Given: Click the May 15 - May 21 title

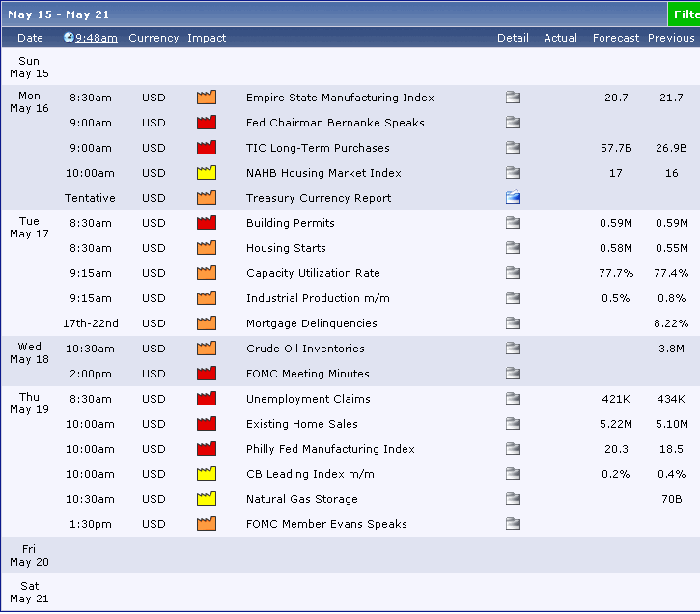Looking at the screenshot, I should click(59, 14).
